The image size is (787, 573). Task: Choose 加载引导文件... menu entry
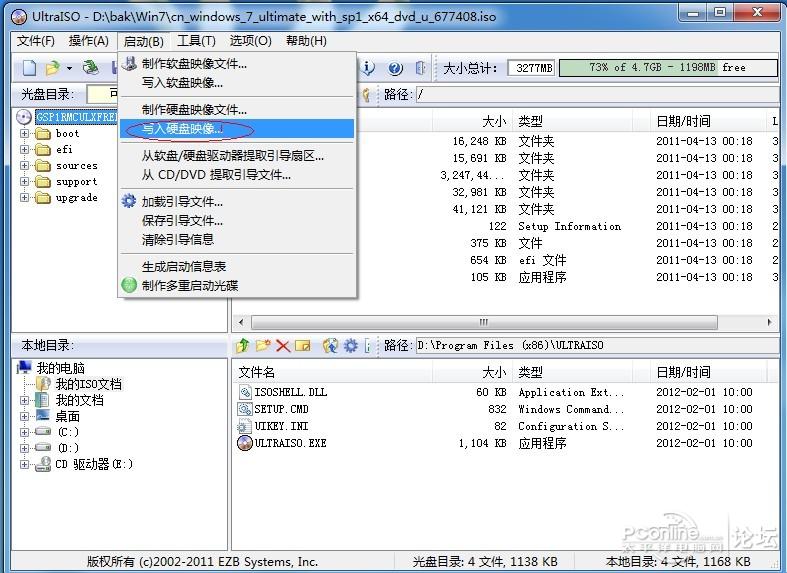237,202
